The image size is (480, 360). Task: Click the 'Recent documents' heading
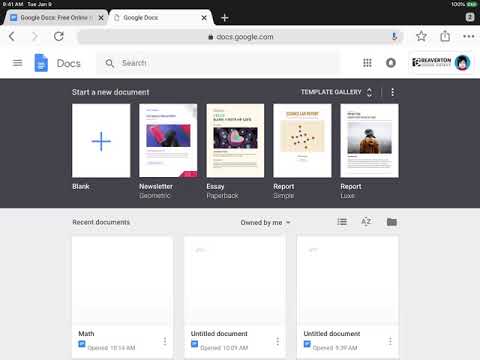pos(101,222)
